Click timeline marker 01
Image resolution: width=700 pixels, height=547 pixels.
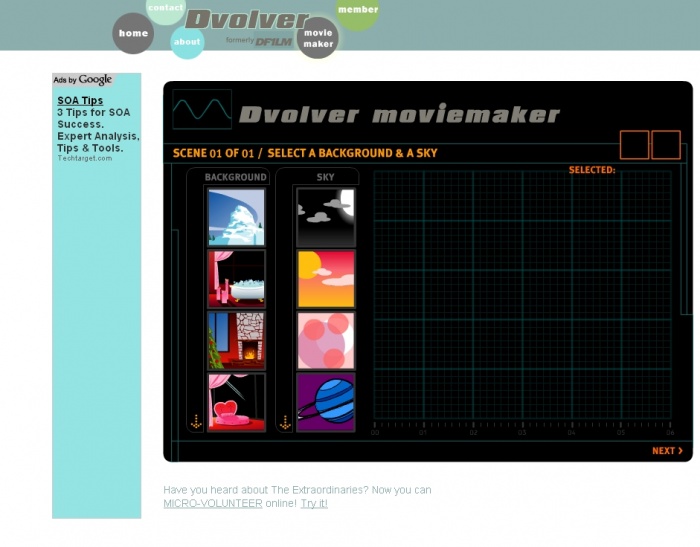click(x=423, y=432)
